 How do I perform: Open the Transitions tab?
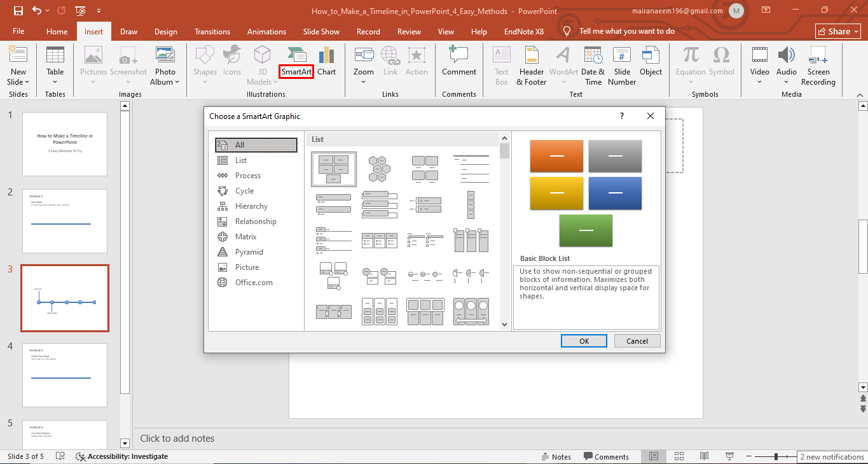(212, 31)
